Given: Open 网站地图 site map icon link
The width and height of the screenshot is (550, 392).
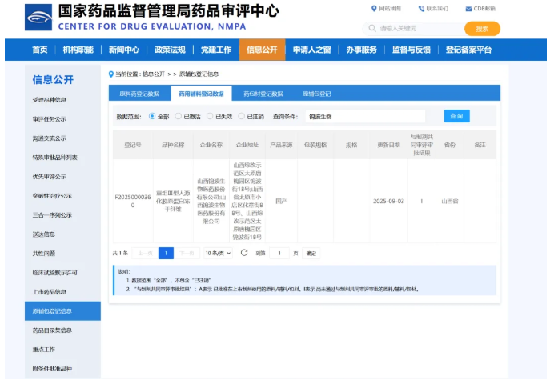Looking at the screenshot, I should (374, 9).
